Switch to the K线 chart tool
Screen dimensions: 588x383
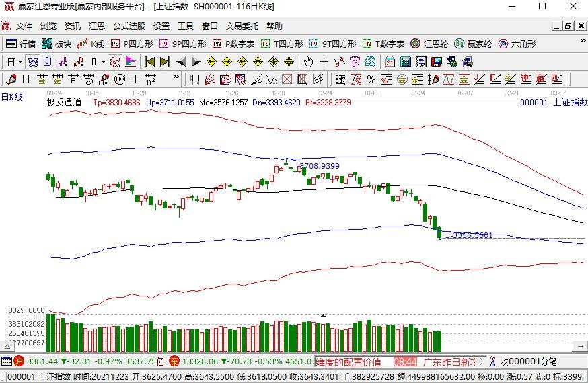click(90, 44)
